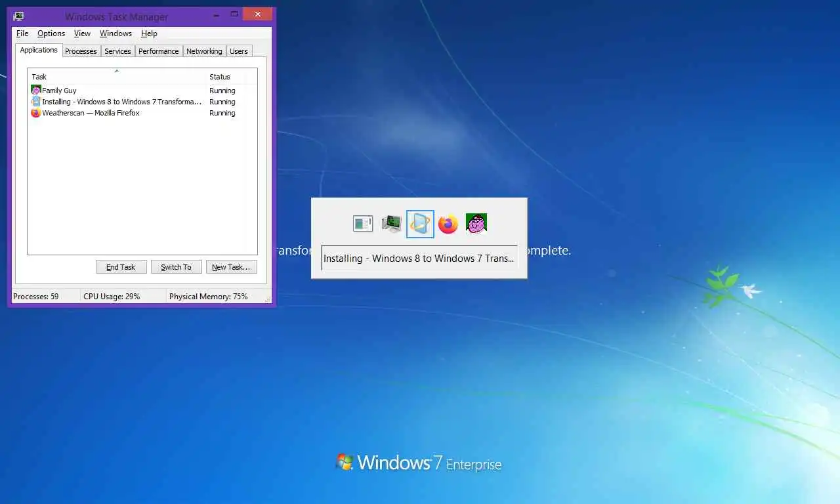
Task: Switch to the Applications tab
Action: (x=39, y=50)
